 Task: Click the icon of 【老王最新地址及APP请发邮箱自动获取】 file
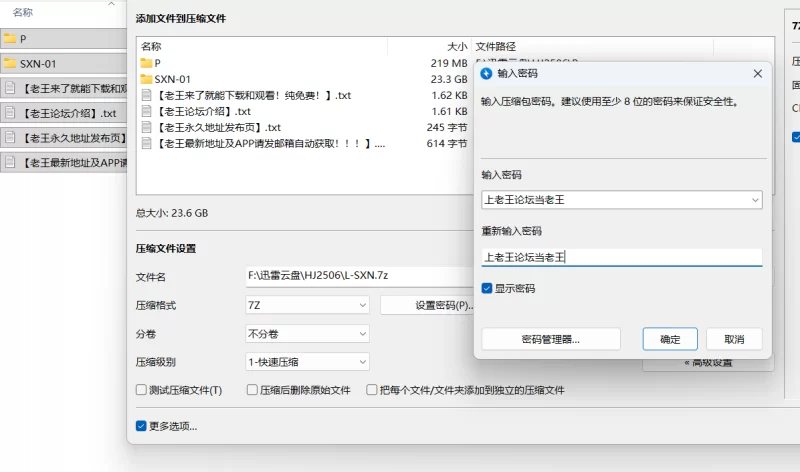146,143
